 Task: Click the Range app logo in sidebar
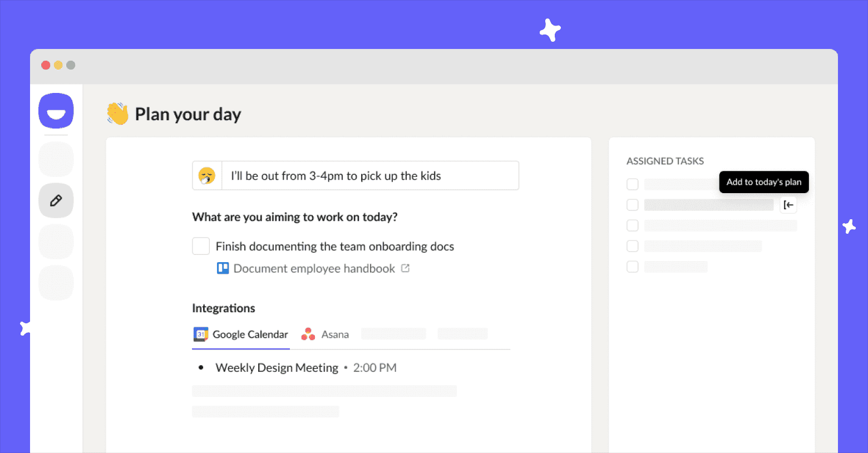56,111
